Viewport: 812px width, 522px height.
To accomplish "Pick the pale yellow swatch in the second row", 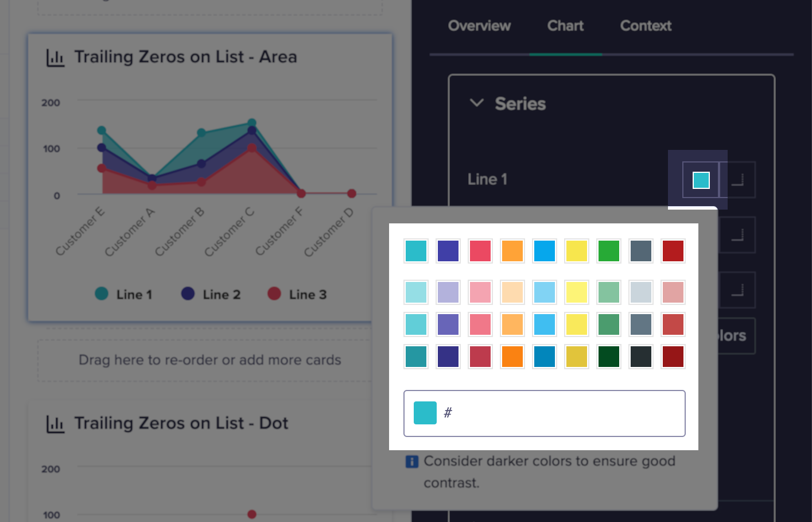I will (576, 292).
